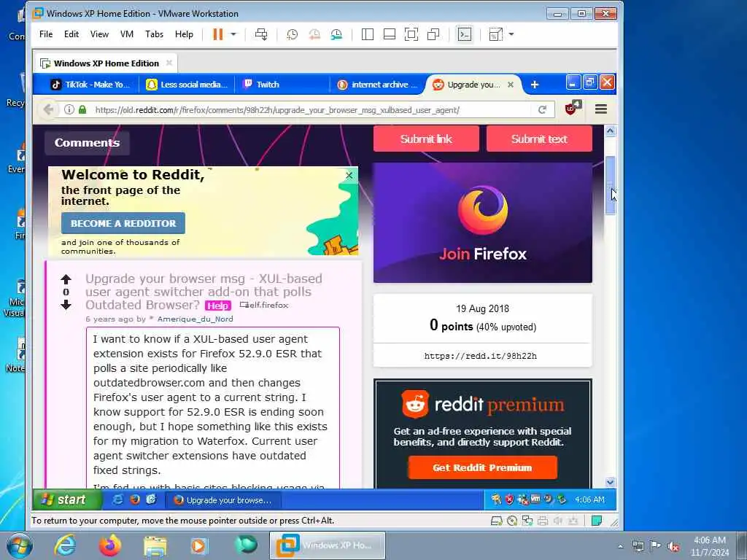Open the VMware View menu
Viewport: 747px width, 560px height.
(x=99, y=34)
